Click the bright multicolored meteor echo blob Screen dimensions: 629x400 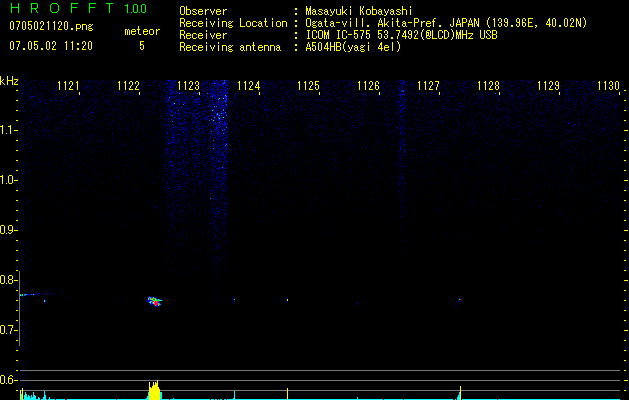[154, 301]
